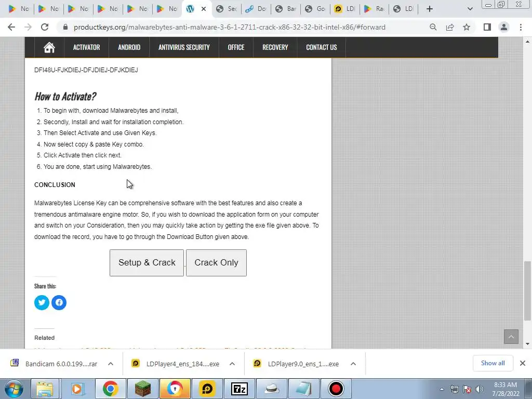Click the scroll-to-top arrow button
This screenshot has height=399, width=532.
tap(511, 337)
